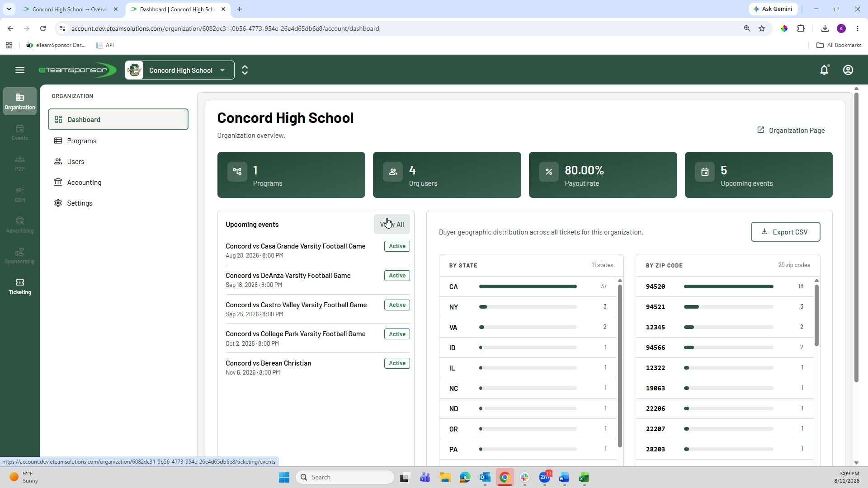The image size is (868, 488).
Task: Click the By Zip Code list scrollbar
Action: pos(816,315)
